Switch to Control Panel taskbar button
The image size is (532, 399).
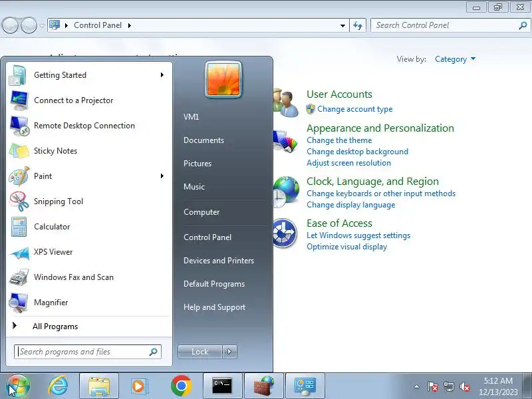(x=305, y=386)
